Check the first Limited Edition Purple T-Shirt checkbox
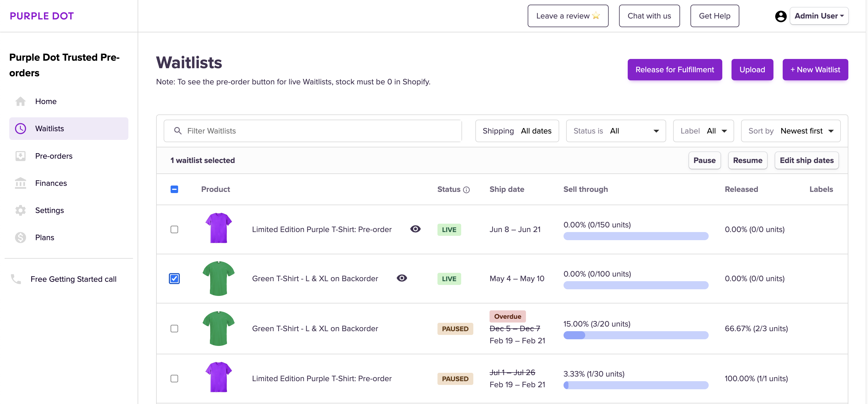 click(x=174, y=229)
